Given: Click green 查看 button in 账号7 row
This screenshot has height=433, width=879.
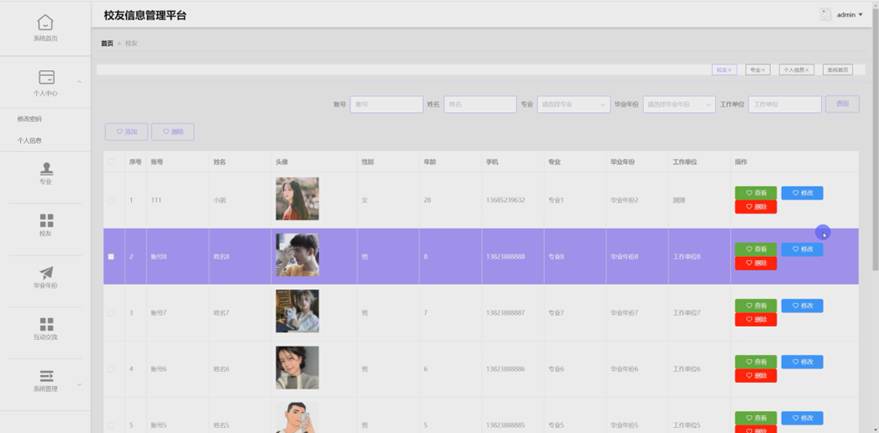Looking at the screenshot, I should (x=756, y=306).
